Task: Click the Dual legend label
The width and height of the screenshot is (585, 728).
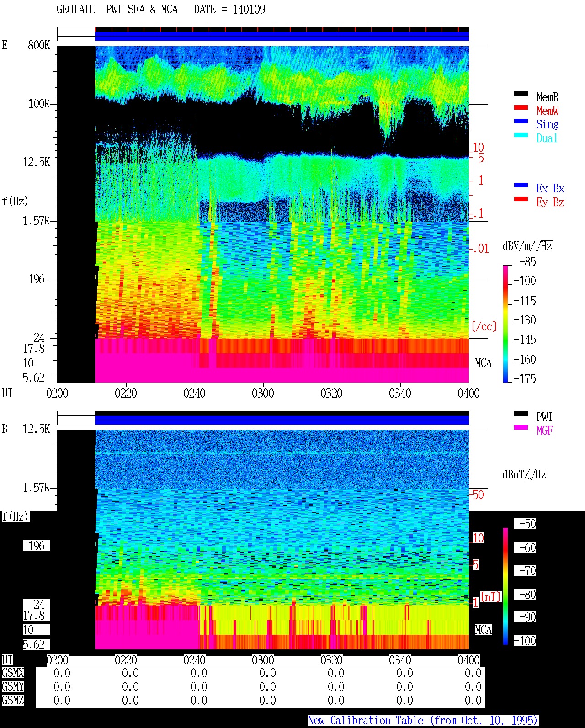Action: click(x=548, y=138)
